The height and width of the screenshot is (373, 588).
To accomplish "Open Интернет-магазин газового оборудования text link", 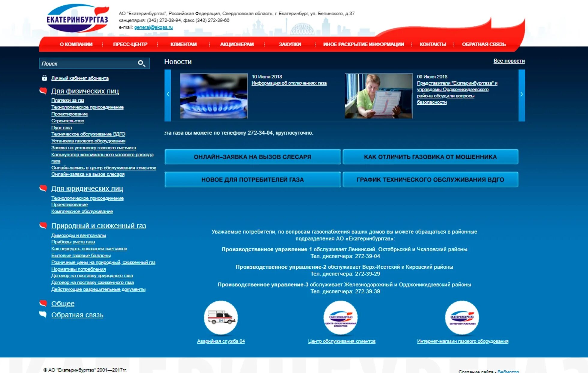I will pyautogui.click(x=463, y=341).
